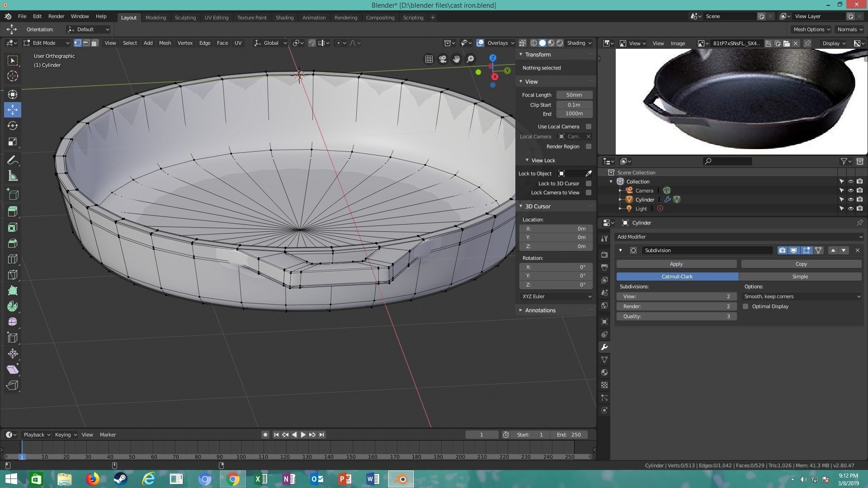Toggle orthographic/perspective grid icon
This screenshot has height=488, width=868.
pos(429,59)
